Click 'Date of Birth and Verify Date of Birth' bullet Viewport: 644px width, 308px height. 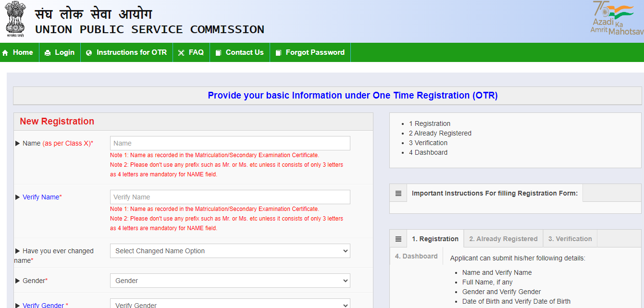(x=516, y=301)
